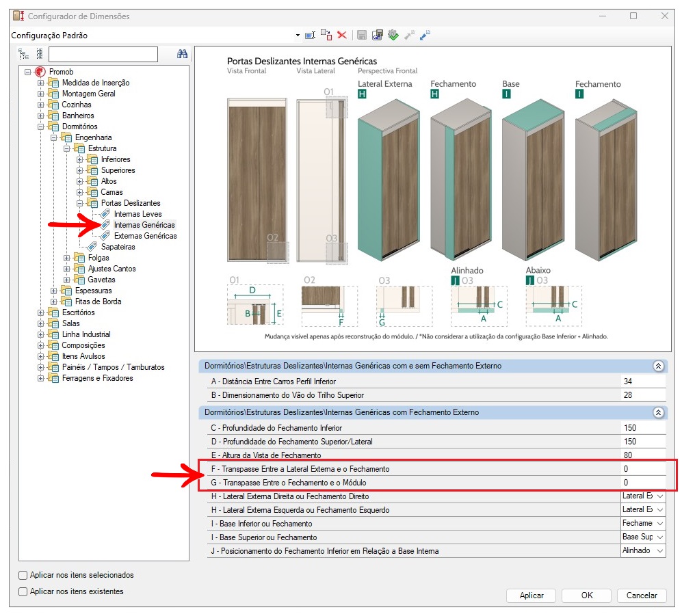Click the save-as configuration disk icon
Viewport: 682px width, 616px height.
[377, 35]
